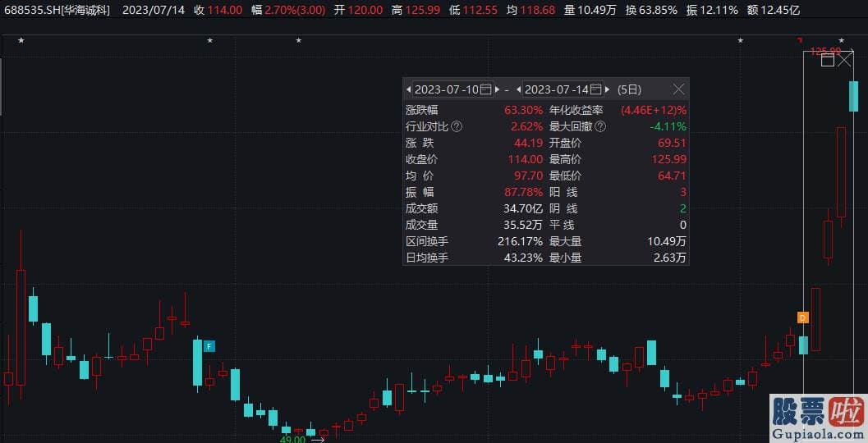Click the 最小量 value 2.63万

pyautogui.click(x=669, y=258)
